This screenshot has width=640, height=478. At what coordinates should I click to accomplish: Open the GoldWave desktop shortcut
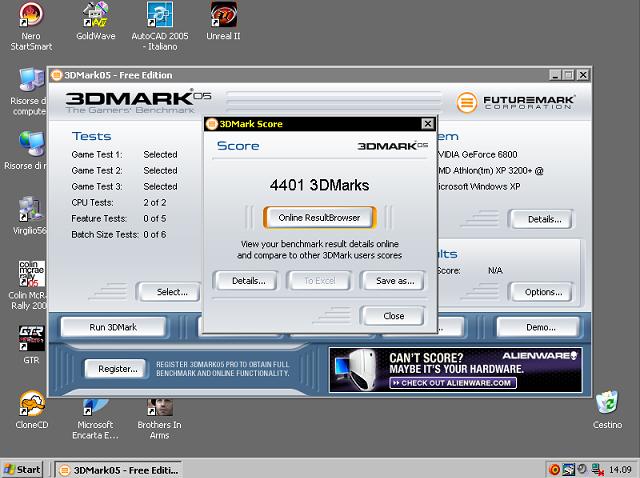[x=96, y=21]
